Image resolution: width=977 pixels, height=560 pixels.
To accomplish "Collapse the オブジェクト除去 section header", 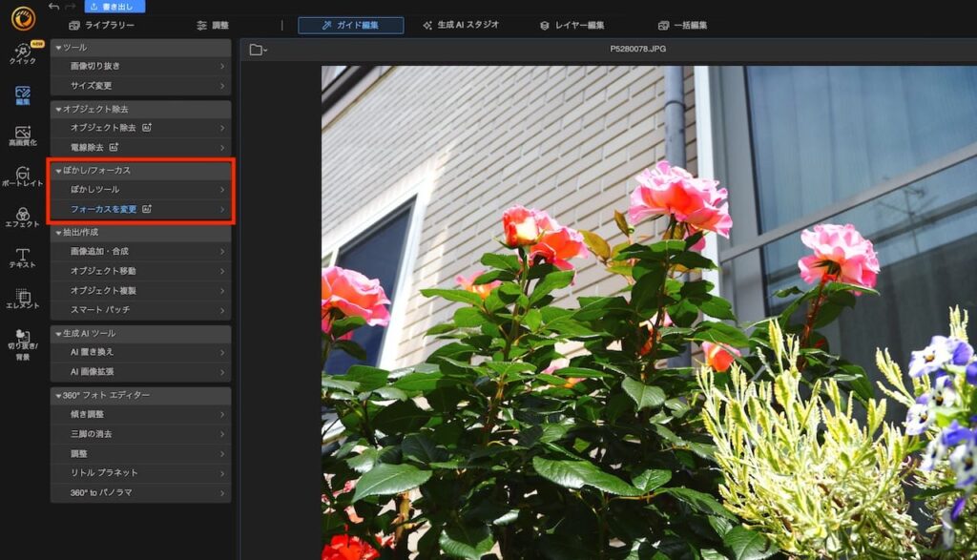I will click(141, 109).
